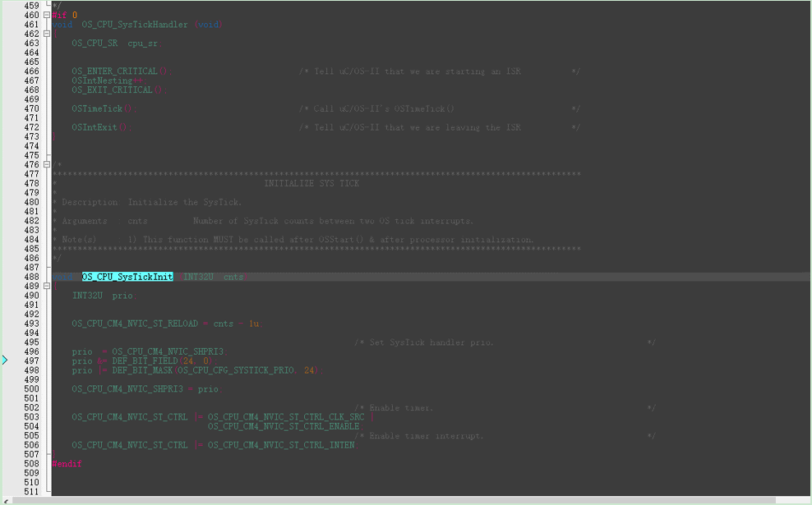Click the horizontal scrollbar left arrow
Image resolution: width=812 pixels, height=505 pixels.
[5, 501]
